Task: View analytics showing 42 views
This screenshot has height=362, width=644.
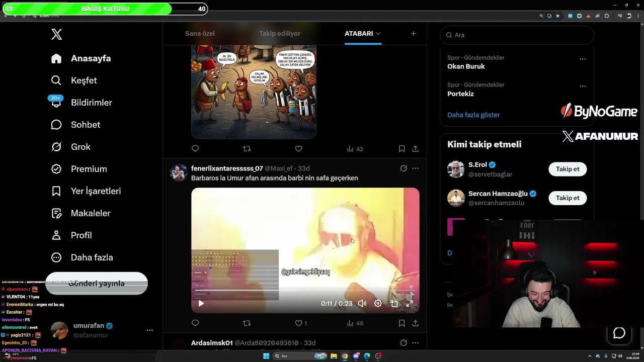Action: (x=355, y=149)
